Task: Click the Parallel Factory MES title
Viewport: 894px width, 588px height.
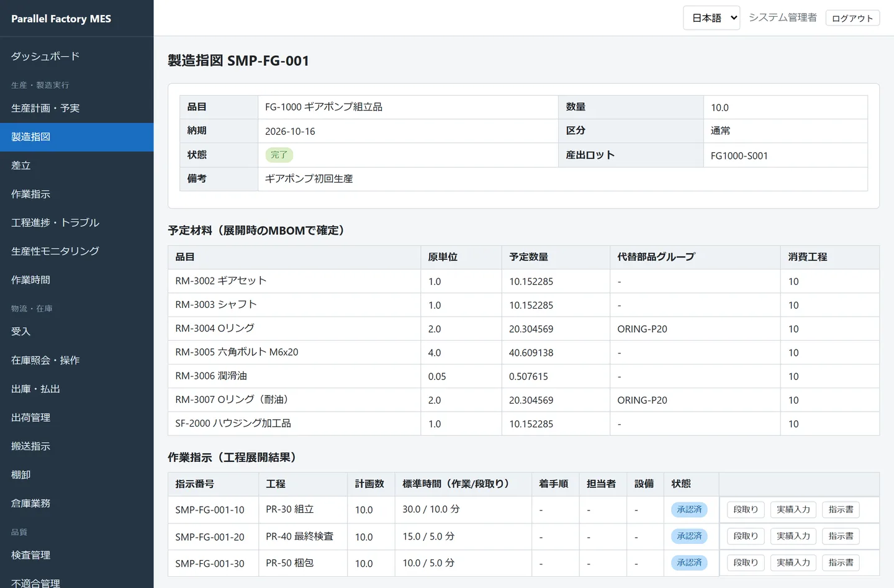Action: (61, 19)
